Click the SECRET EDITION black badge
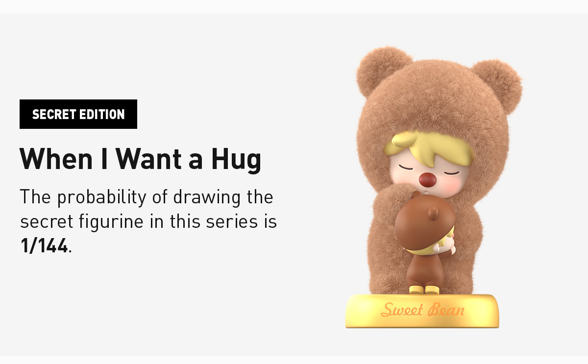Viewport: 588px width, 364px height. [78, 114]
